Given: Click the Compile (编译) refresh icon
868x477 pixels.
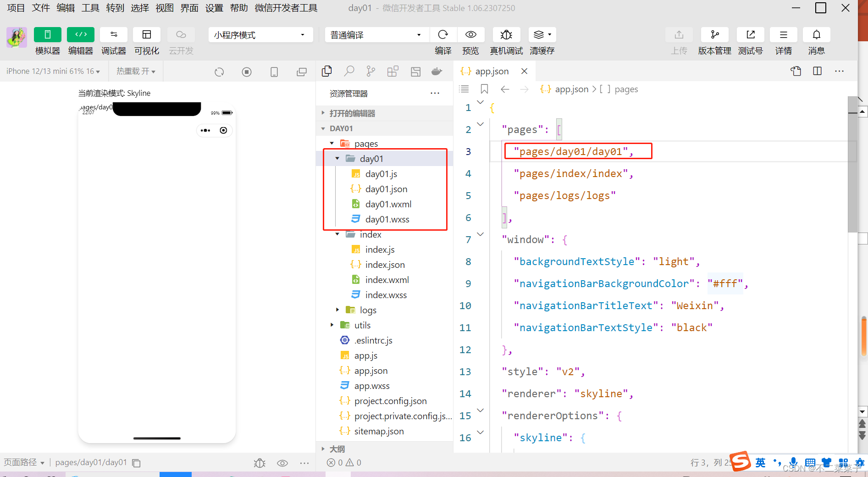Looking at the screenshot, I should click(x=443, y=35).
